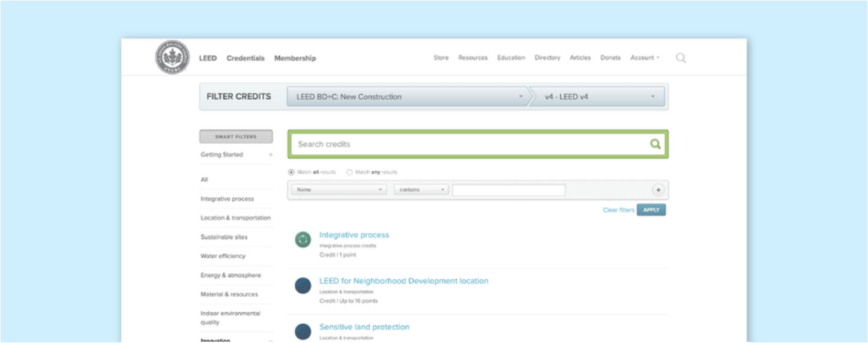
Task: Open Sensitive land protection link
Action: pyautogui.click(x=364, y=327)
